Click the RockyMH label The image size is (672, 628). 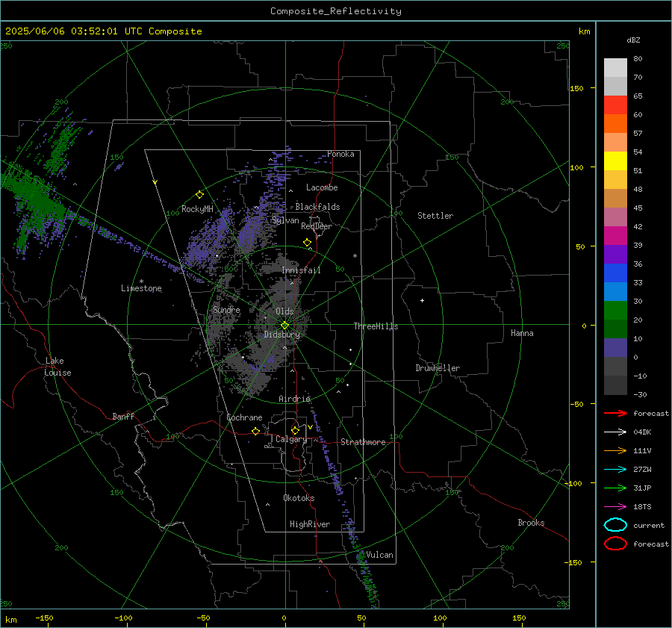197,209
